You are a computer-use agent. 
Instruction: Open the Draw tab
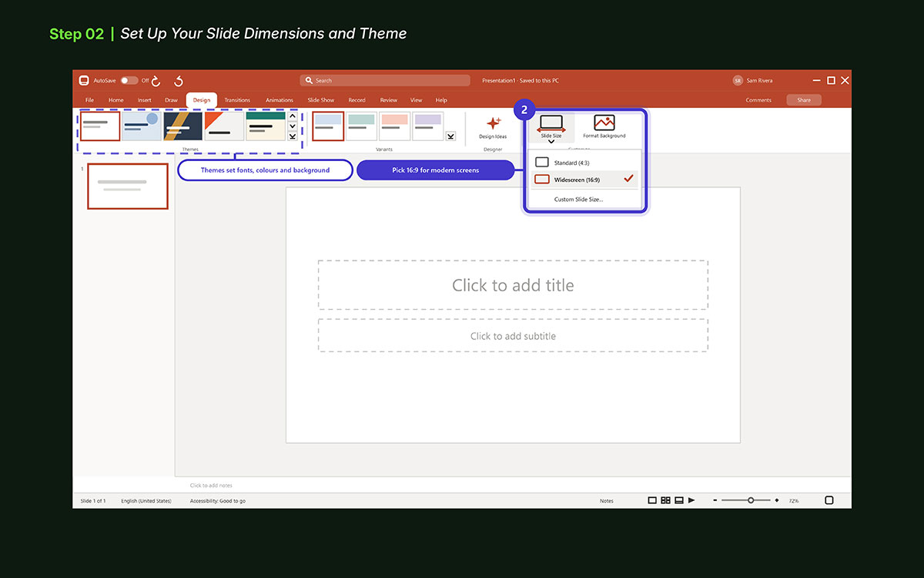[171, 100]
